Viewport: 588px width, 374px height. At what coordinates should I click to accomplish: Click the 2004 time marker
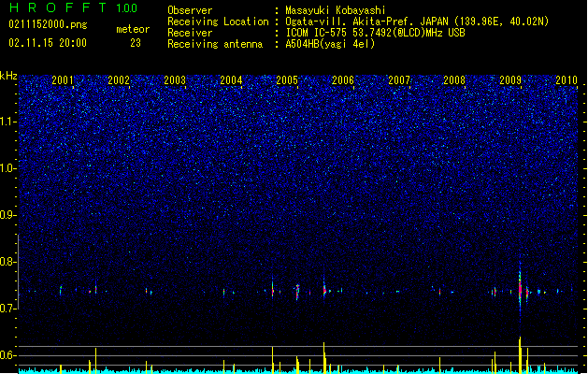231,79
